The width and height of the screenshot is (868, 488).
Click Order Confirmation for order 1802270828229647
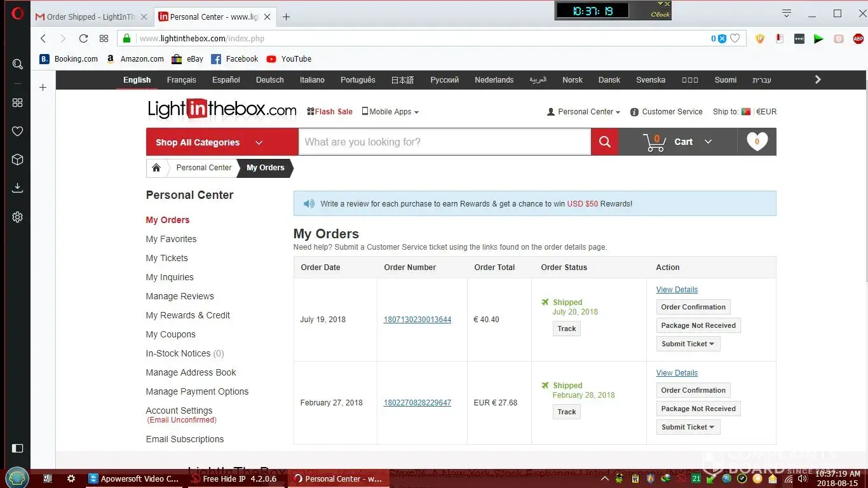[x=693, y=390]
